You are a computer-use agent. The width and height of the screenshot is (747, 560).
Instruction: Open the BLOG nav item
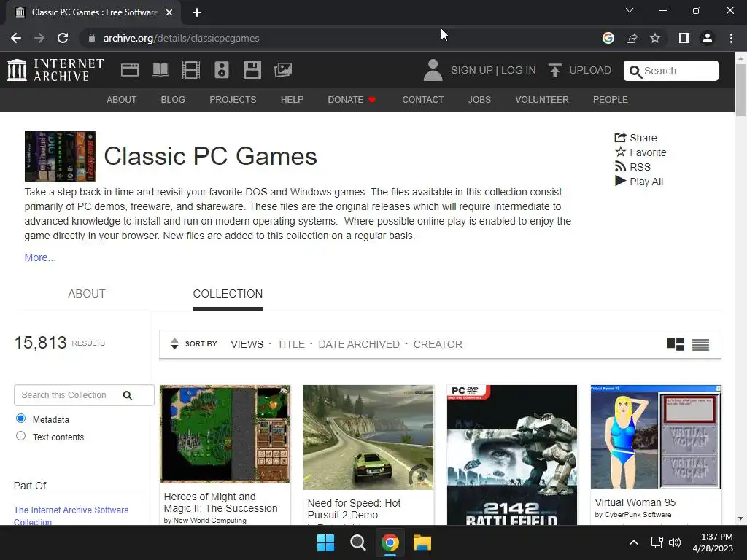173,99
